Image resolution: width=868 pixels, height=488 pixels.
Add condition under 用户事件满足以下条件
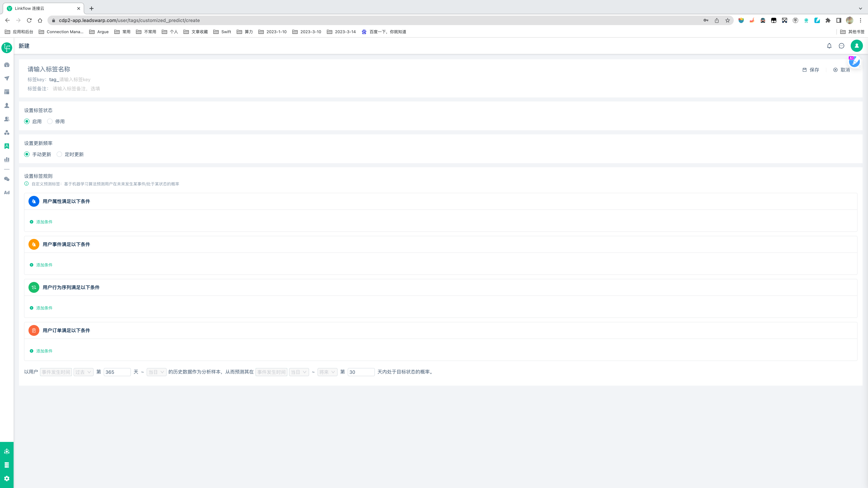coord(41,265)
